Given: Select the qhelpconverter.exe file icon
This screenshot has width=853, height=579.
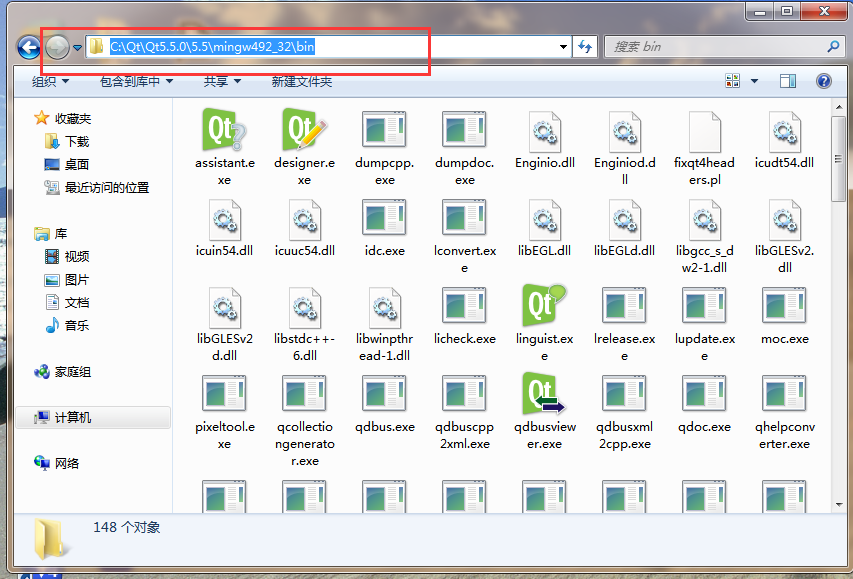Looking at the screenshot, I should tap(784, 394).
